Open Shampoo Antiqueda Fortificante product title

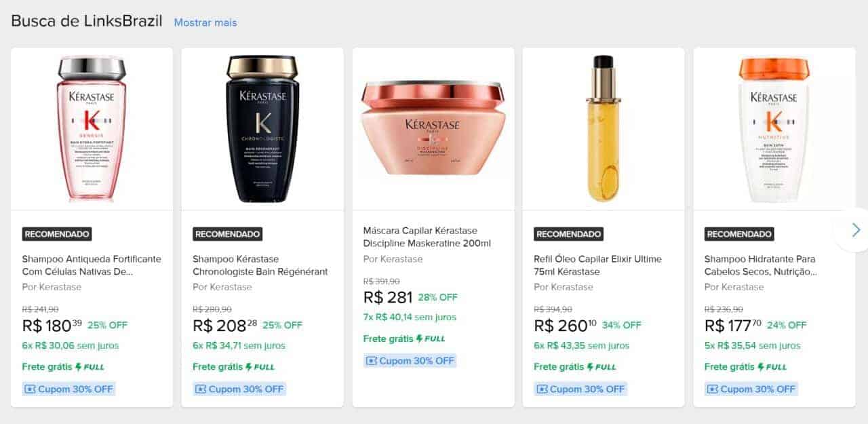tap(92, 265)
